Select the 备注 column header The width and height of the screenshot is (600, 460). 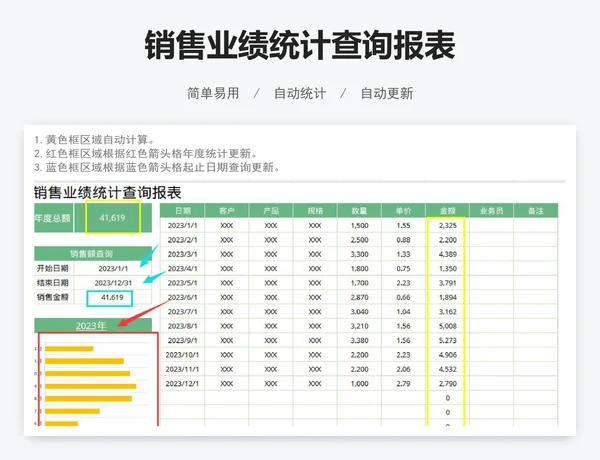click(536, 210)
